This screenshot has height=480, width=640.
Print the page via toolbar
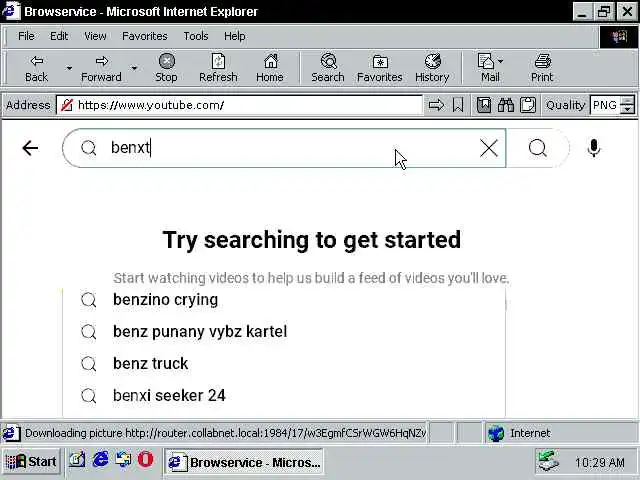coord(542,68)
